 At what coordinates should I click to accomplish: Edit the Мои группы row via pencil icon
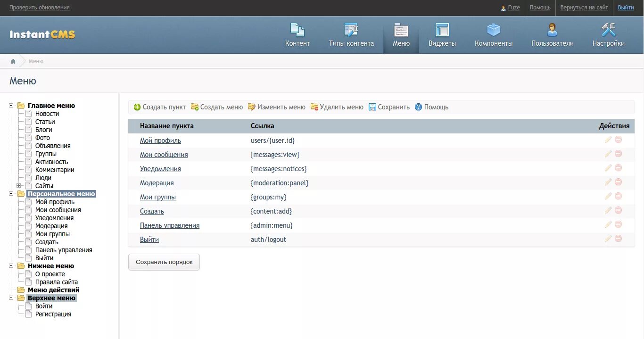pos(608,196)
